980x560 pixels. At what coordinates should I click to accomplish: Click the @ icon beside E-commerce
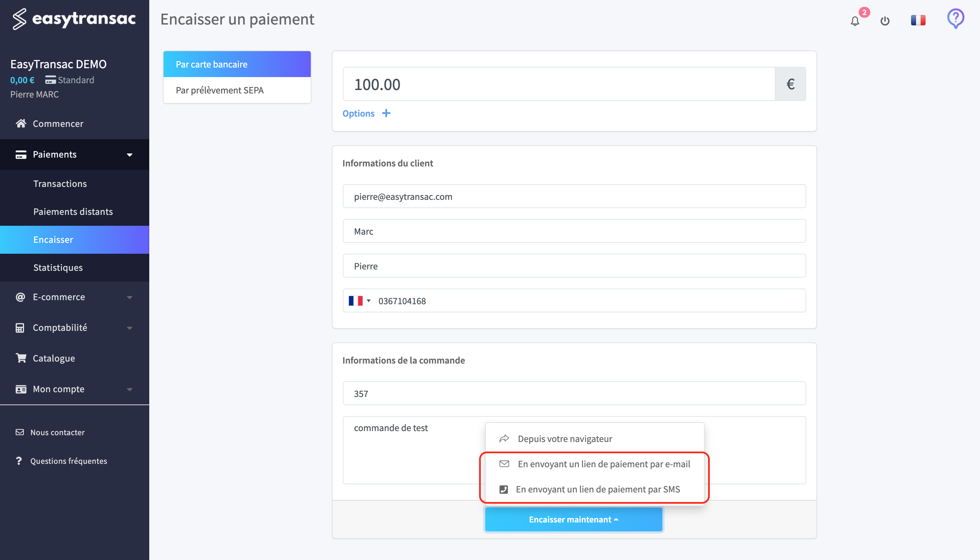(20, 297)
